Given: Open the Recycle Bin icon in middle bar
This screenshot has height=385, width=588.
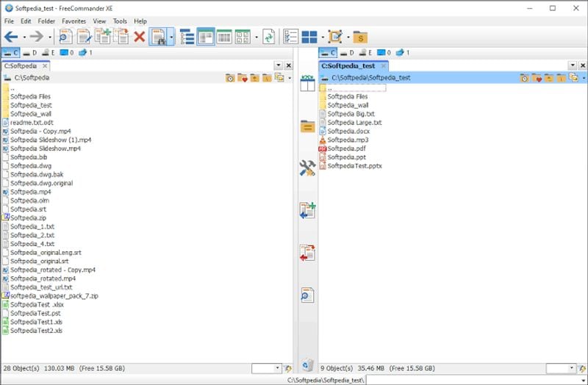Looking at the screenshot, I should click(x=307, y=364).
